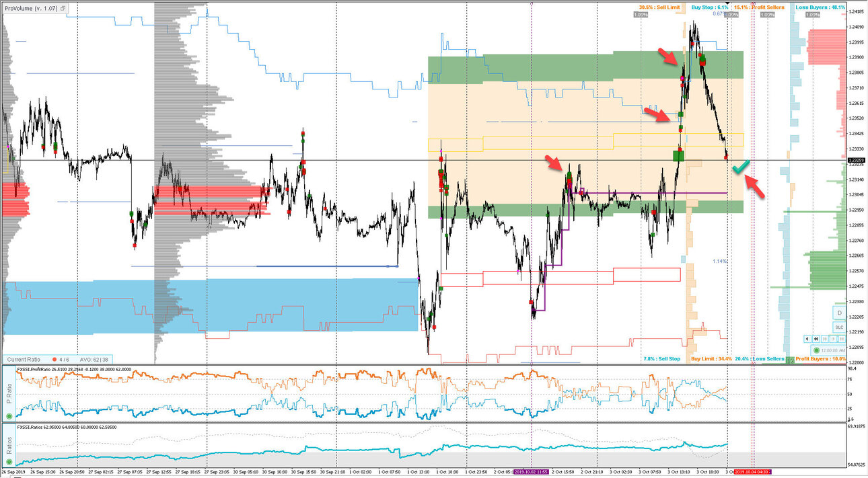Viewport: 868px width, 478px height.
Task: Click the Profit Buyers : 10.0% label
Action: tap(820, 359)
